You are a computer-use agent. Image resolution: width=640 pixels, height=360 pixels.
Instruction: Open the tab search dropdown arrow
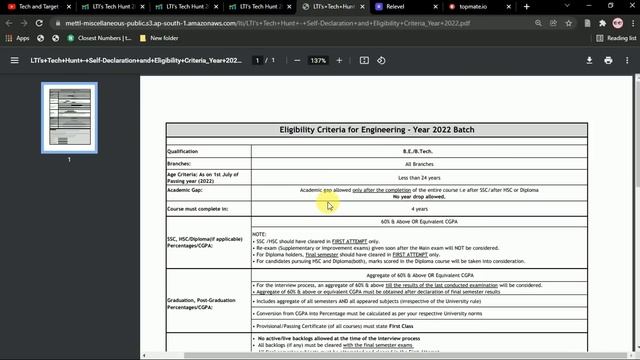point(567,6)
